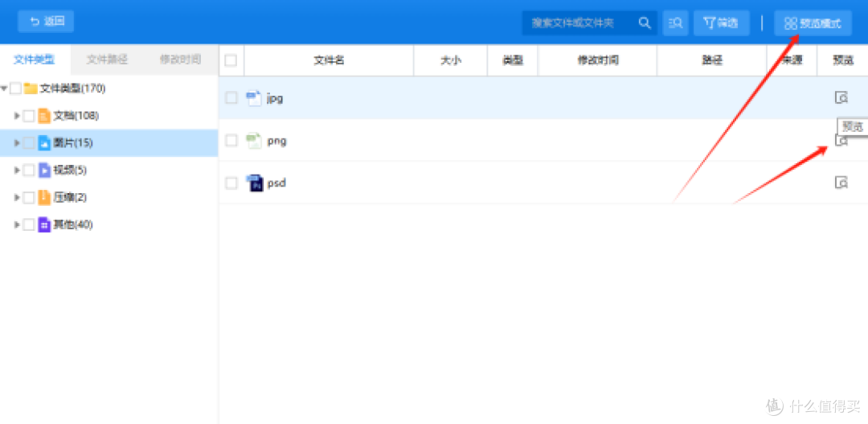Toggle the select-all checkbox in table header

231,60
